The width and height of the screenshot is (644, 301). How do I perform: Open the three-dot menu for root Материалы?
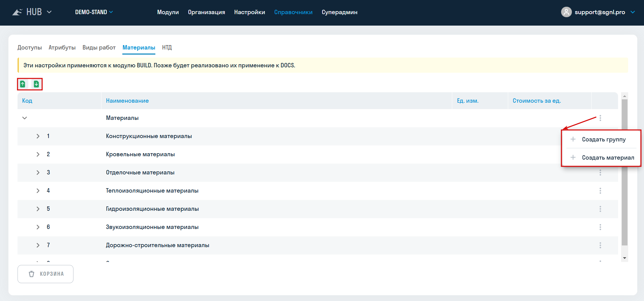click(600, 118)
